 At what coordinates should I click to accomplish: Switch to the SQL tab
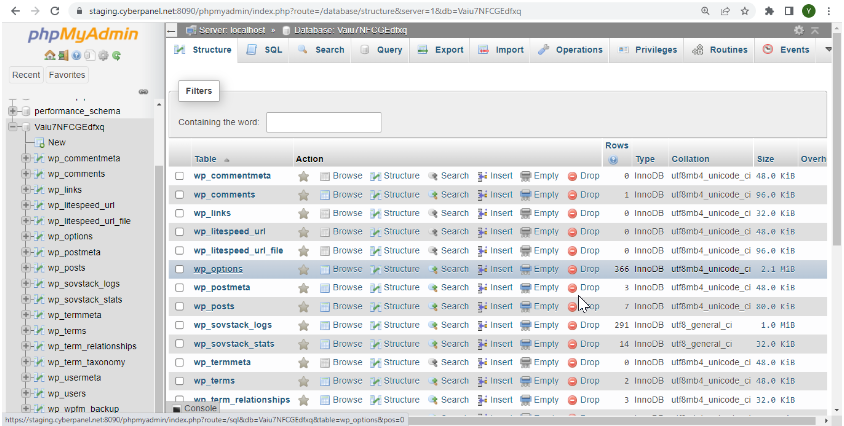(x=264, y=50)
